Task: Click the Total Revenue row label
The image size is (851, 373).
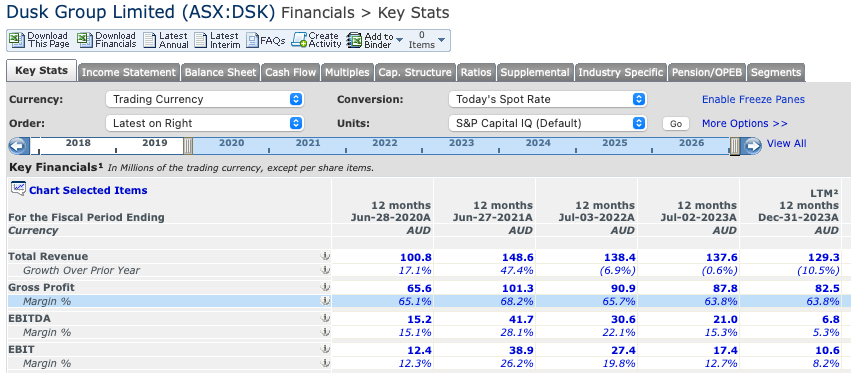Action: tap(48, 256)
